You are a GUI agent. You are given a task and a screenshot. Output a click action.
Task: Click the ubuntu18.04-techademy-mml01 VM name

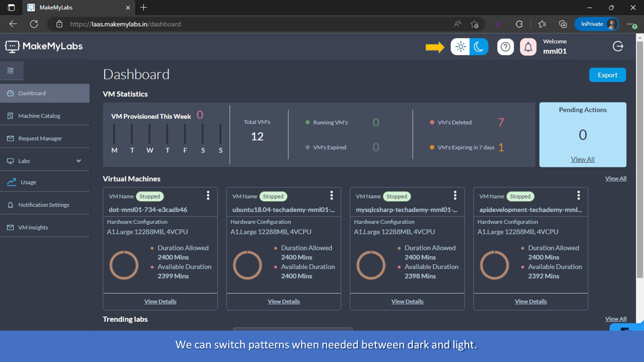pyautogui.click(x=283, y=210)
